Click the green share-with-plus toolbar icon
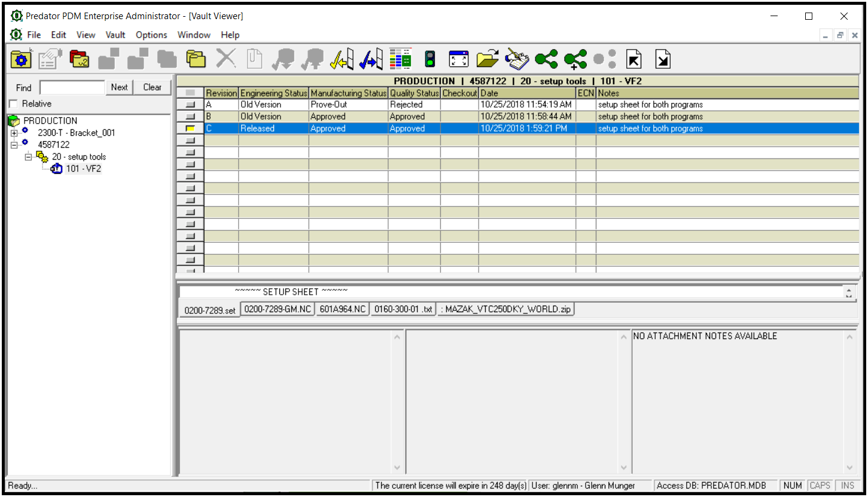Image resolution: width=868 pixels, height=497 pixels. pos(575,59)
